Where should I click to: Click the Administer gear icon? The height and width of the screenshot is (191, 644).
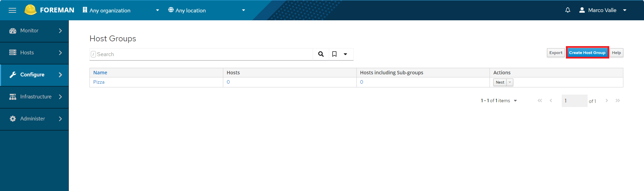[13, 119]
